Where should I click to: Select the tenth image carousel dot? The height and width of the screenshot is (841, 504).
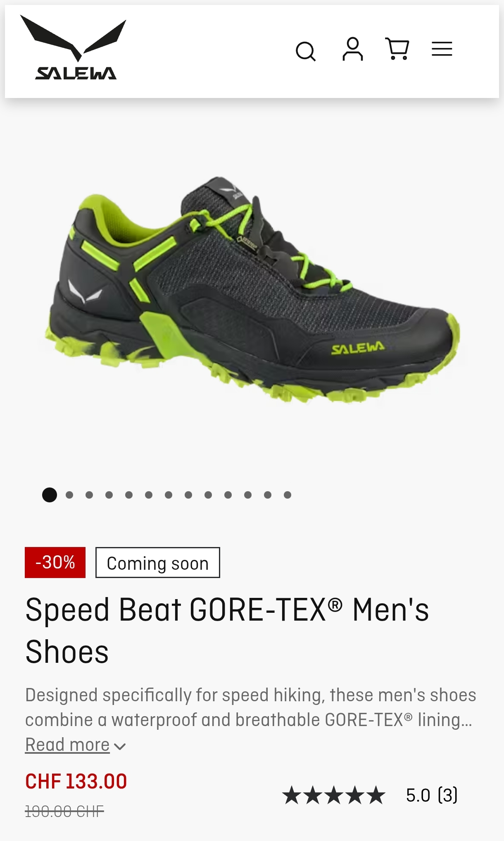click(228, 495)
